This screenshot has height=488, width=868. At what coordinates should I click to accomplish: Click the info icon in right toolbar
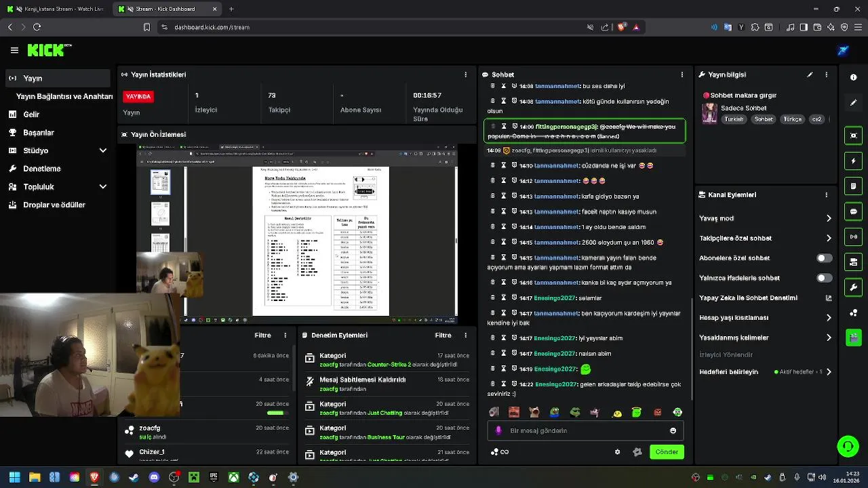pos(854,77)
